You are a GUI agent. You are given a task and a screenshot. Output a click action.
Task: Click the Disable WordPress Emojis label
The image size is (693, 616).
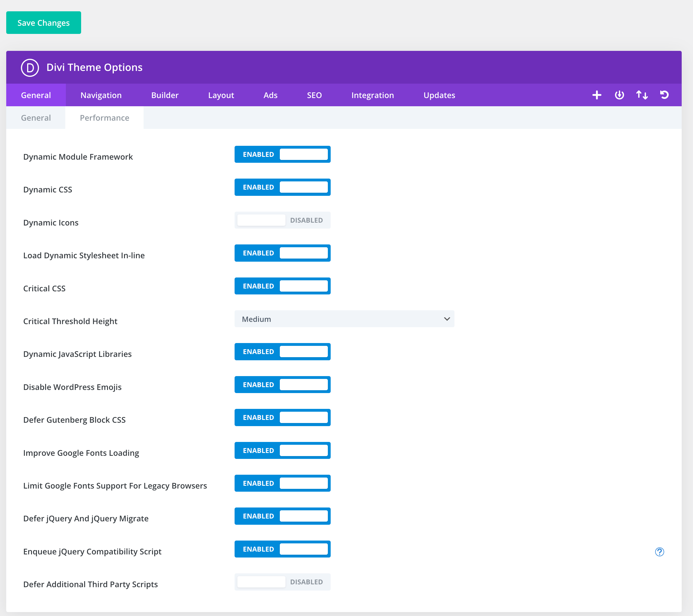72,387
